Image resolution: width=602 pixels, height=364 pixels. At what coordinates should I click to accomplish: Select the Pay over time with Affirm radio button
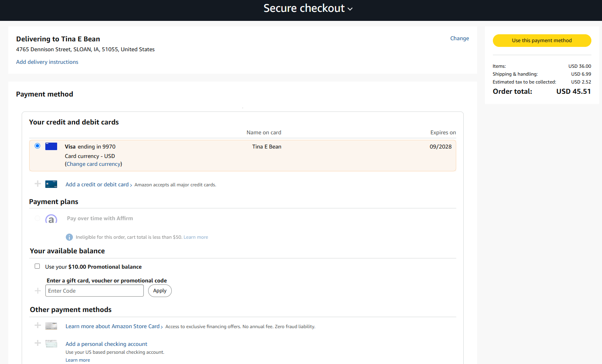37,218
